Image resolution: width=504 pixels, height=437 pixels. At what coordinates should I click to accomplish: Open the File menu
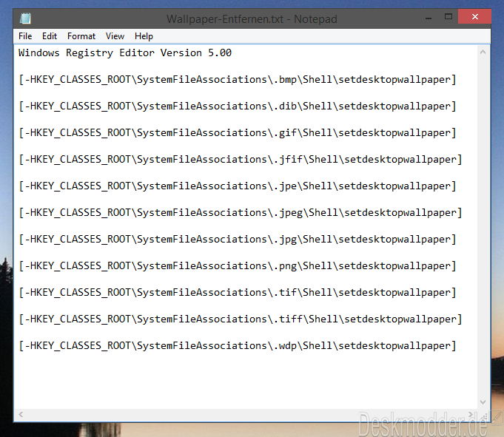pyautogui.click(x=25, y=36)
